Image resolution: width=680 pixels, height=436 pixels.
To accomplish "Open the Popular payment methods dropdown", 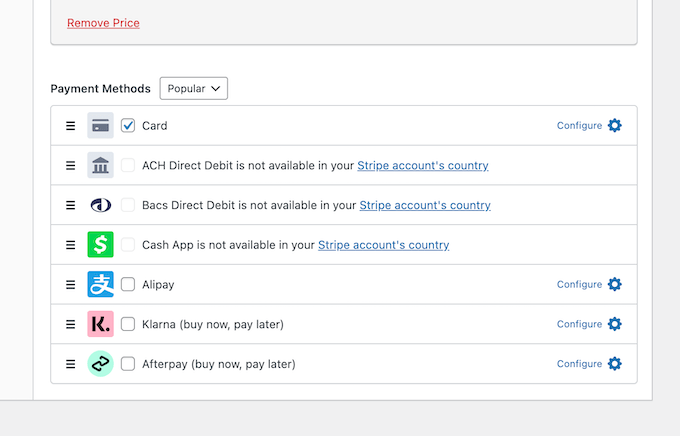I will 194,89.
